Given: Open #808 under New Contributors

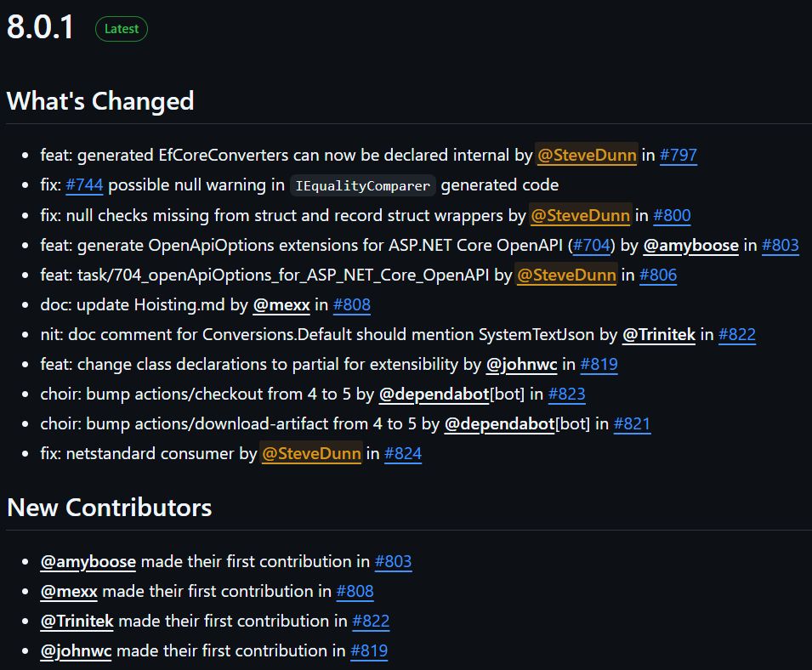Looking at the screenshot, I should click(355, 592).
